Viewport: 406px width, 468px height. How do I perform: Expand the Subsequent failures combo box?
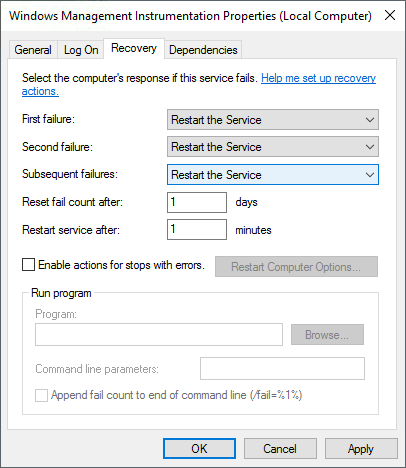tap(273, 175)
